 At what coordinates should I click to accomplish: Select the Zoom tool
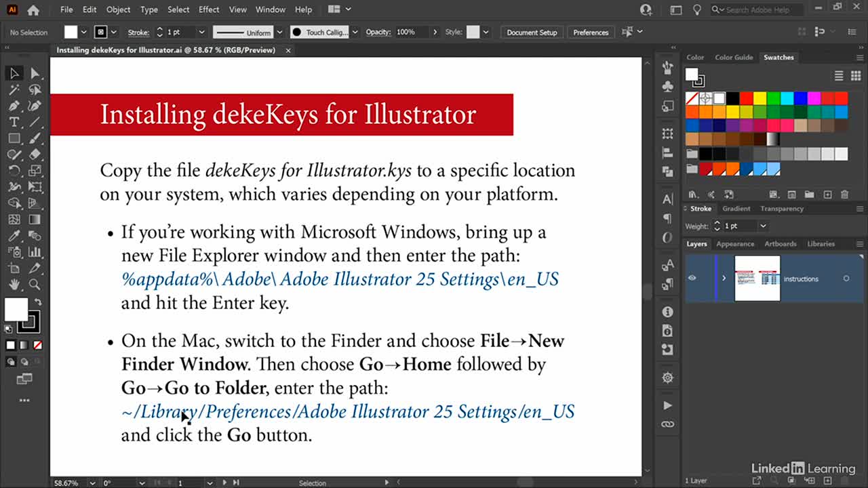[x=35, y=285]
